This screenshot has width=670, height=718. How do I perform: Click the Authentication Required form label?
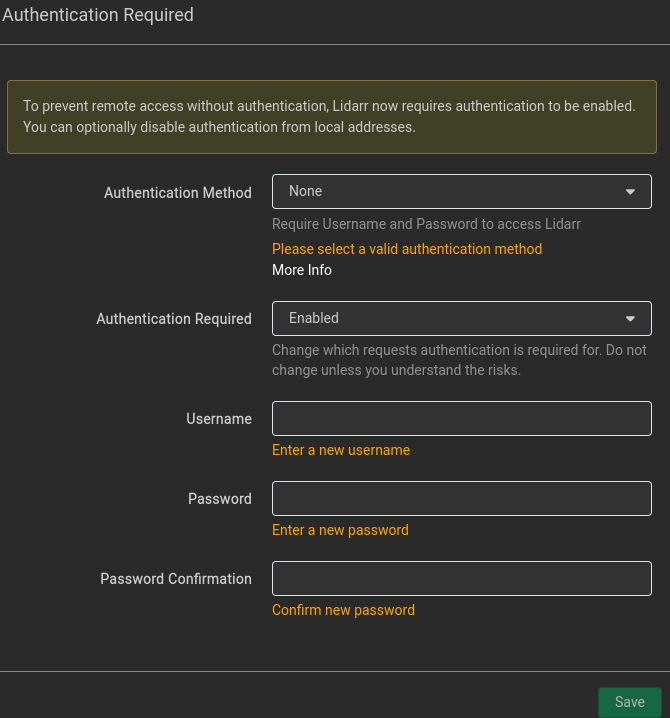pyautogui.click(x=174, y=319)
